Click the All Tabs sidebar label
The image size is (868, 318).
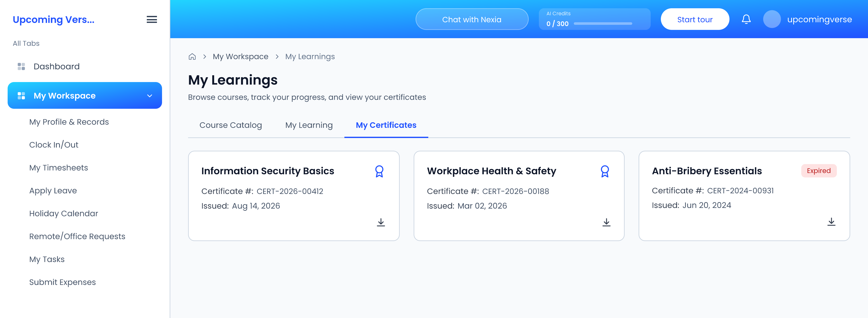tap(26, 43)
